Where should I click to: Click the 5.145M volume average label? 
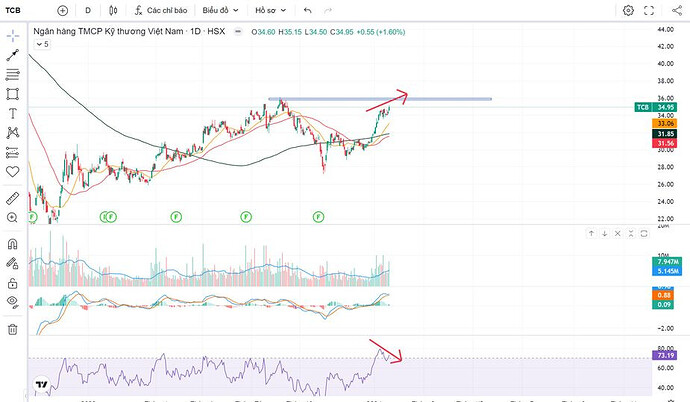667,271
